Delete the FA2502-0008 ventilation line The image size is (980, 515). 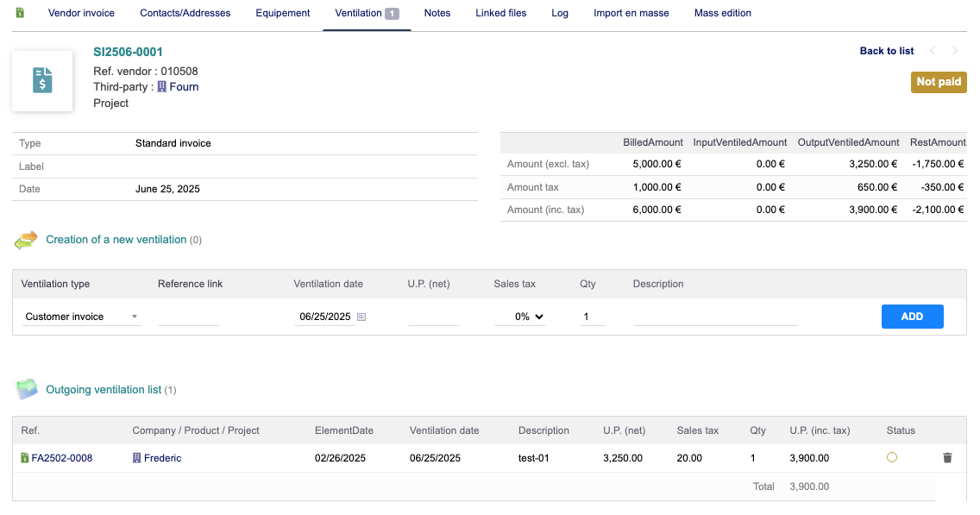[947, 458]
